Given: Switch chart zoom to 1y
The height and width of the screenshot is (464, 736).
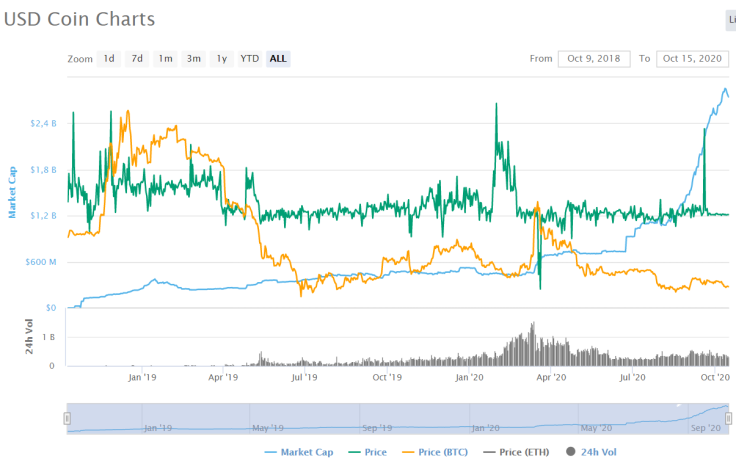Looking at the screenshot, I should 222,59.
